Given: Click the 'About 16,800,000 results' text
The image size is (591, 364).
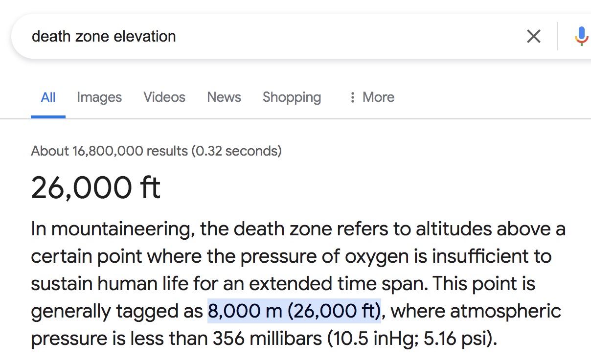Looking at the screenshot, I should 109,151.
